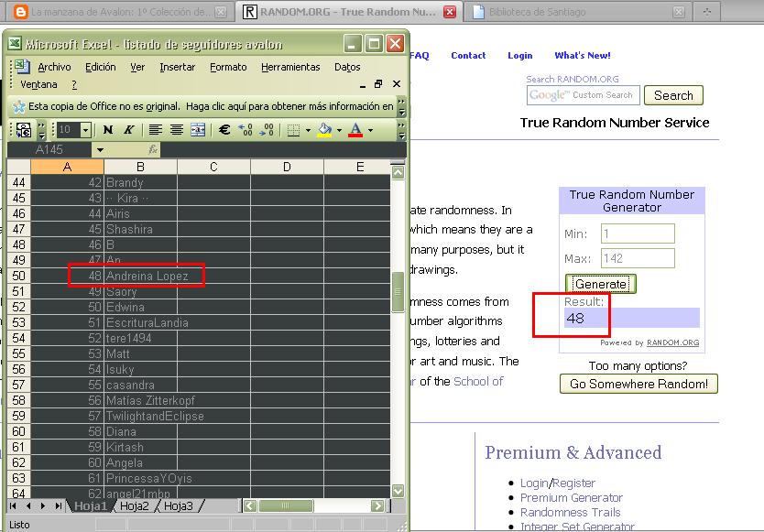The height and width of the screenshot is (532, 764).
Task: Increase decimal places
Action: (246, 130)
